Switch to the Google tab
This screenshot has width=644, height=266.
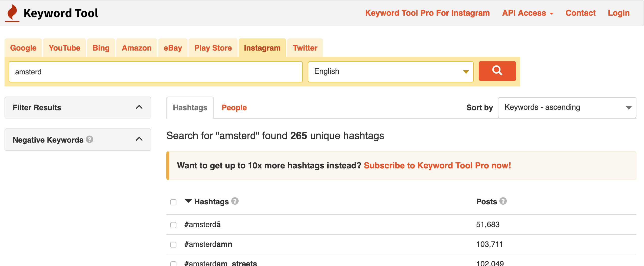pos(23,48)
